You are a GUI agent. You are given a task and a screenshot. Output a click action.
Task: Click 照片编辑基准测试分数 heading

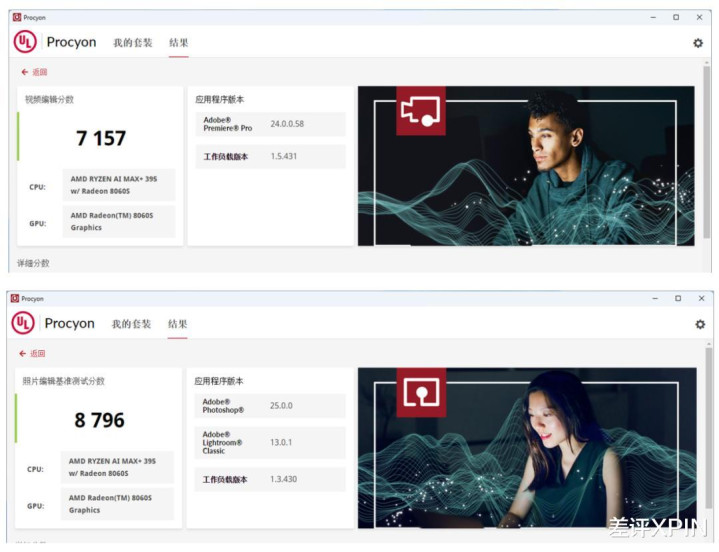tap(63, 381)
